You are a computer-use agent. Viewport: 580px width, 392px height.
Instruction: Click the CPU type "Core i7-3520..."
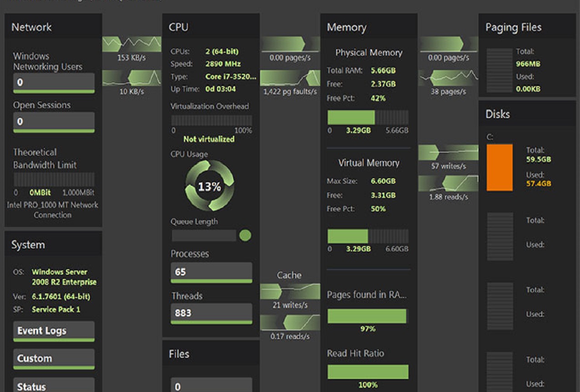(x=231, y=77)
